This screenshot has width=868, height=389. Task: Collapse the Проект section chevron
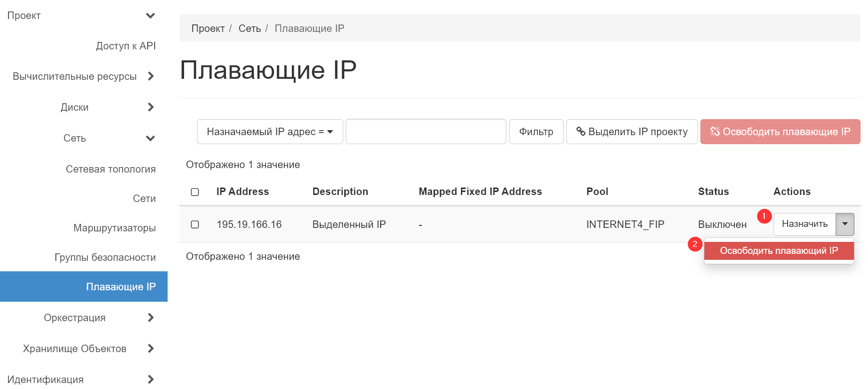point(150,15)
